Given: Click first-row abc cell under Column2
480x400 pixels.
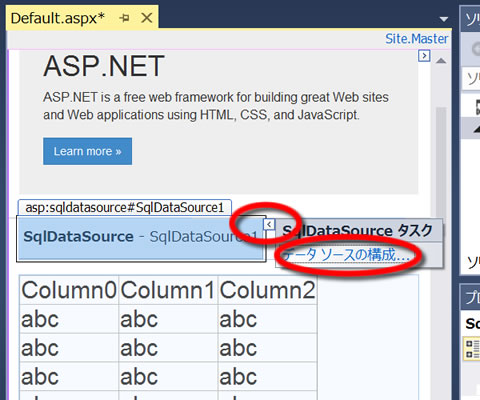Looking at the screenshot, I should [267, 319].
